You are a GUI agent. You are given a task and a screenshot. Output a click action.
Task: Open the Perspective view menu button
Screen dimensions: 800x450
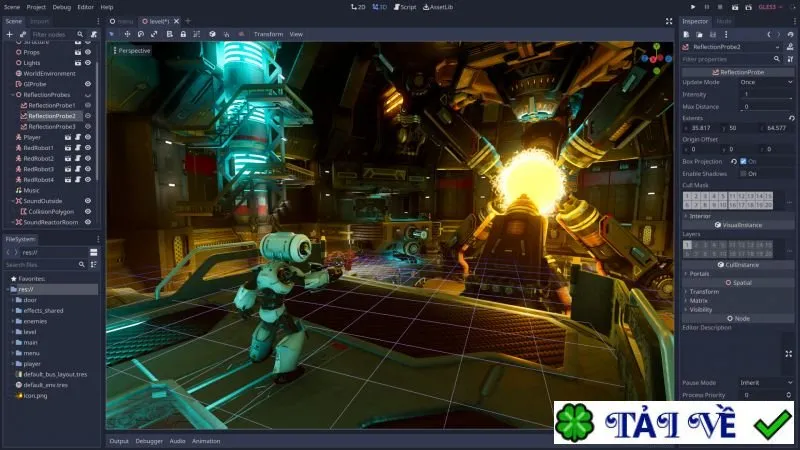point(131,51)
